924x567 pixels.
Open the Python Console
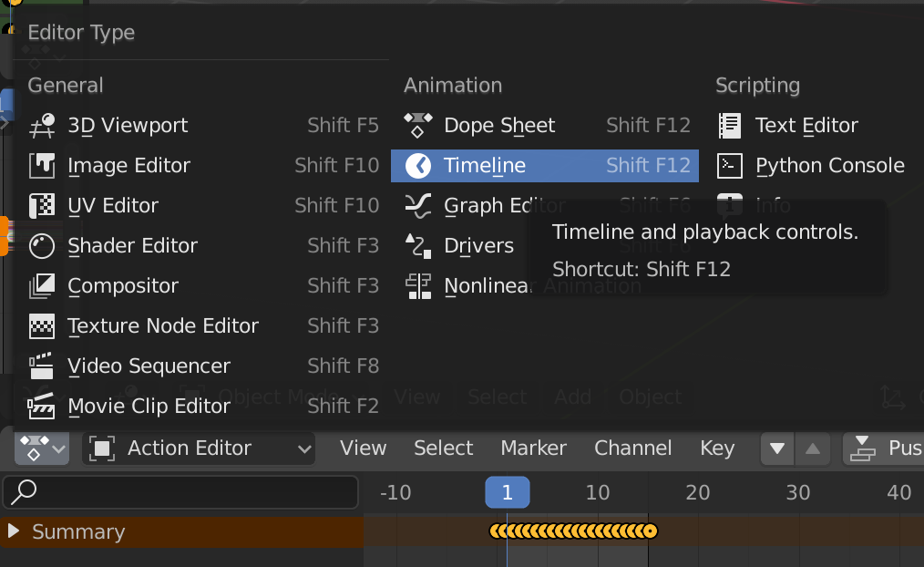[829, 165]
